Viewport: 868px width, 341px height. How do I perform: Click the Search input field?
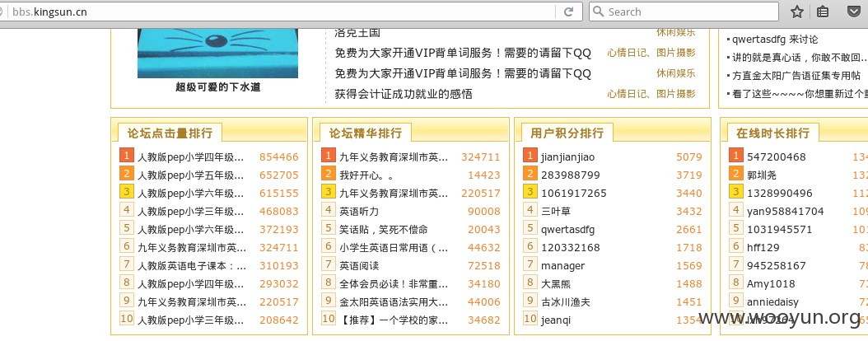point(684,12)
